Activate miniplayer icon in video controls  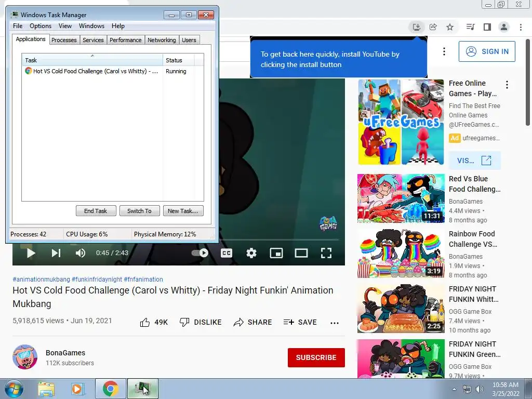click(x=276, y=253)
